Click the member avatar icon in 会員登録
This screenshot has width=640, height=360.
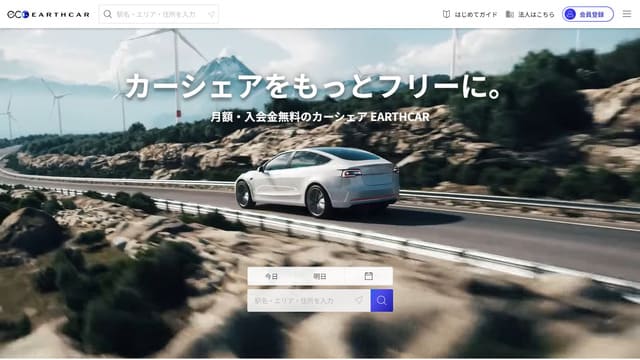(x=570, y=14)
